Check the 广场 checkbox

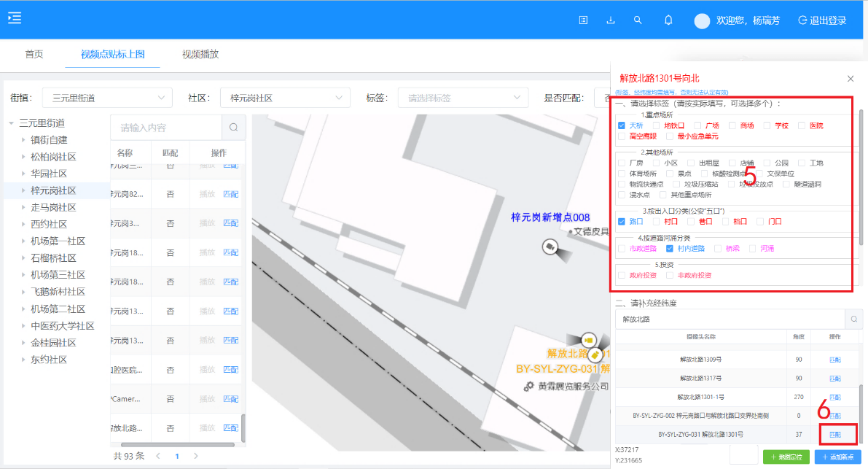click(697, 125)
